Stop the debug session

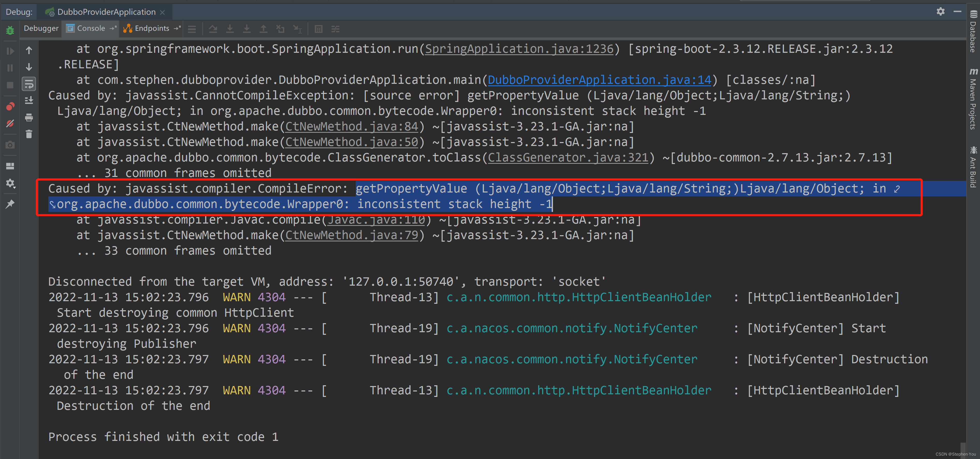(x=10, y=85)
